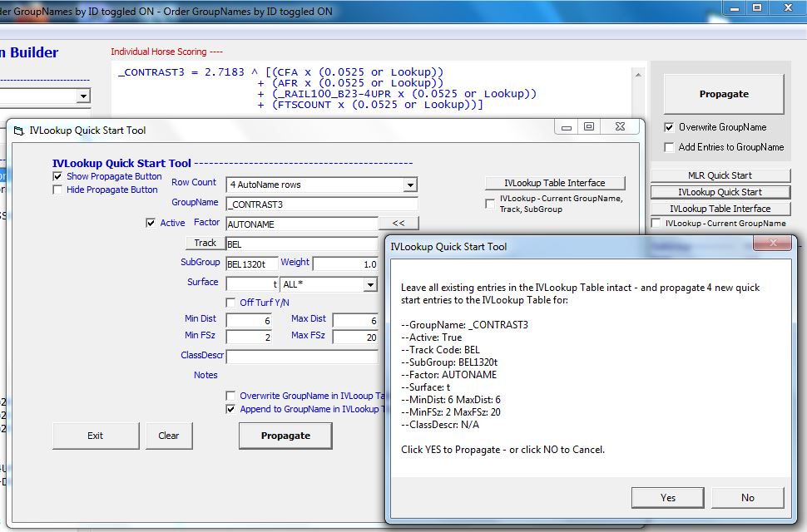The height and width of the screenshot is (532, 807).
Task: Click the IVLookup Quick Start button
Action: pos(720,192)
